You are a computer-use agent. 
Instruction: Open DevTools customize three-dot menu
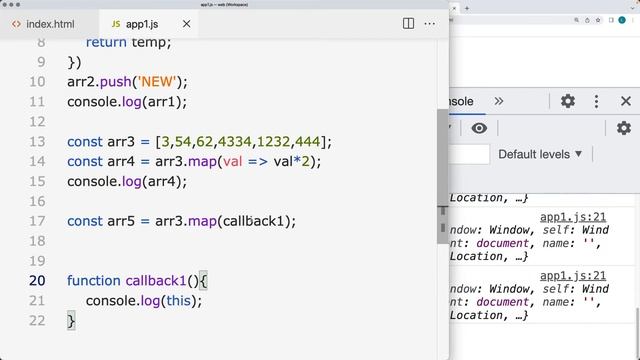596,101
